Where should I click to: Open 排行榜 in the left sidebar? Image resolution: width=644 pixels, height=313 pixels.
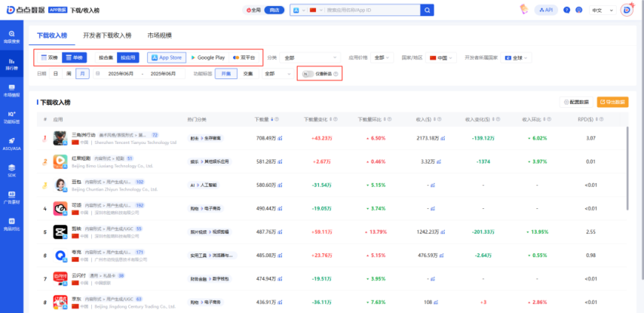(x=11, y=63)
